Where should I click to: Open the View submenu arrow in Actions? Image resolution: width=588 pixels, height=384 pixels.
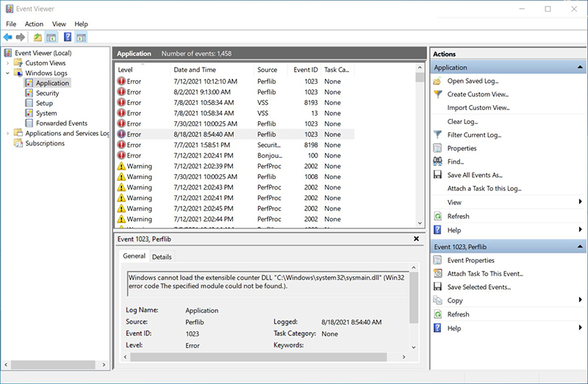pyautogui.click(x=580, y=202)
